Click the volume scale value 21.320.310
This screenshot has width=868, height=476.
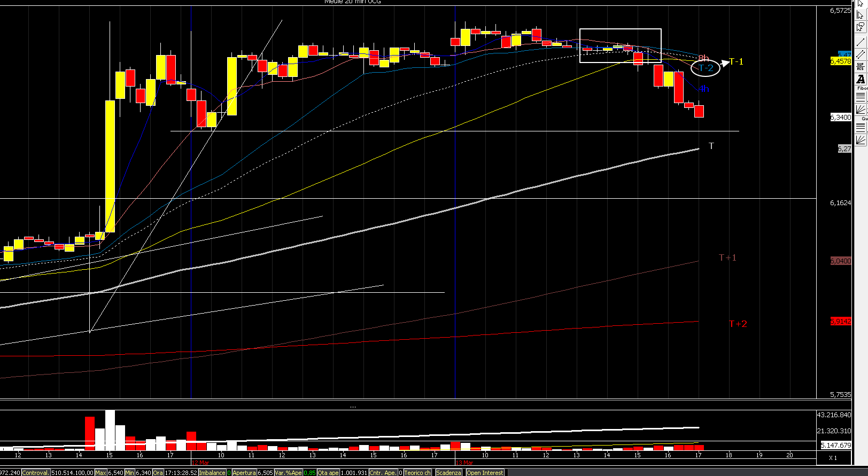click(x=834, y=431)
